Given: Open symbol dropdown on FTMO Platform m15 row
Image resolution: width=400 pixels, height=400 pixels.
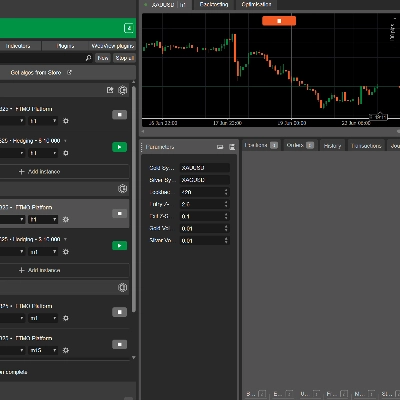Looking at the screenshot, I should click(13, 350).
